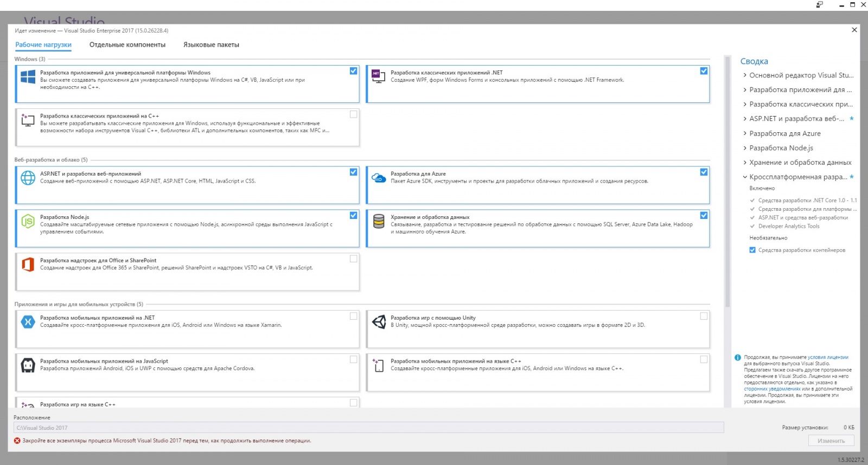
Task: Click the 'Необязательно' label in the summary
Action: [x=768, y=238]
